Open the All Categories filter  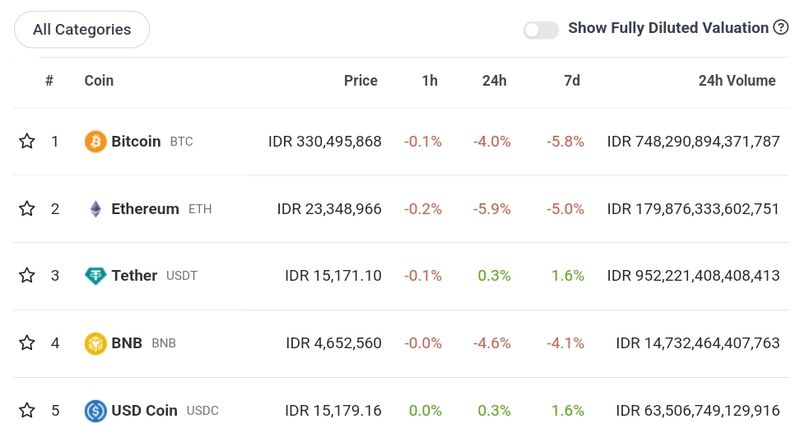click(82, 30)
